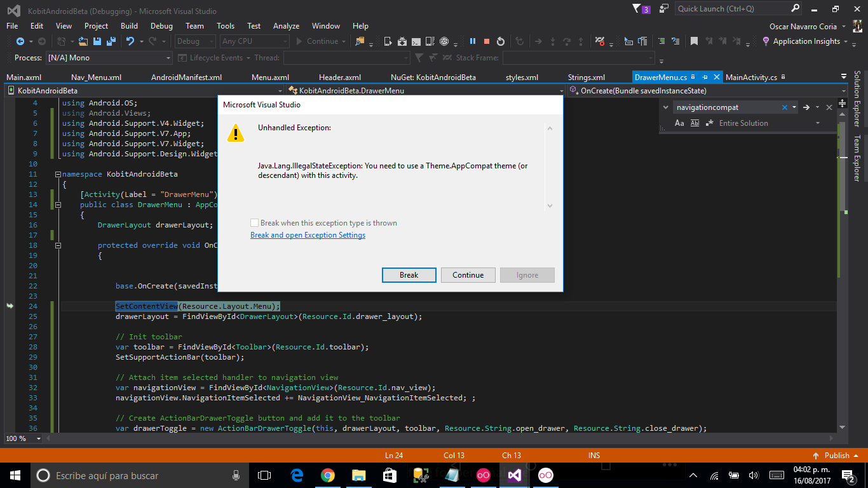Image resolution: width=868 pixels, height=488 pixels.
Task: Click the send feedback icon in title bar
Action: coord(664,8)
